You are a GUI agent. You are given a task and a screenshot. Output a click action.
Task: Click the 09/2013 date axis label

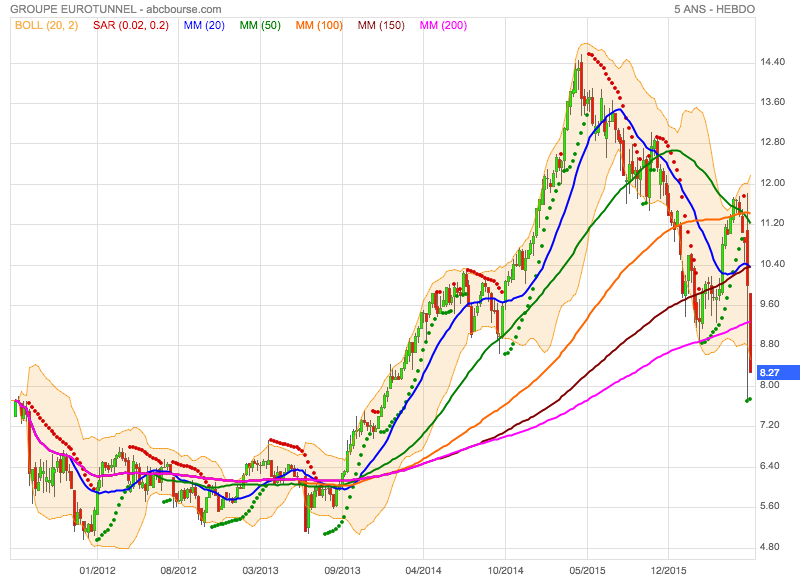pyautogui.click(x=342, y=570)
